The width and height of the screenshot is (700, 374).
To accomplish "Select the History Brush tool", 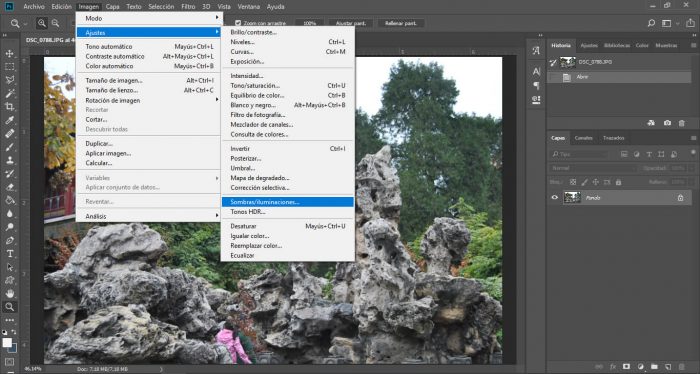I will click(x=9, y=174).
